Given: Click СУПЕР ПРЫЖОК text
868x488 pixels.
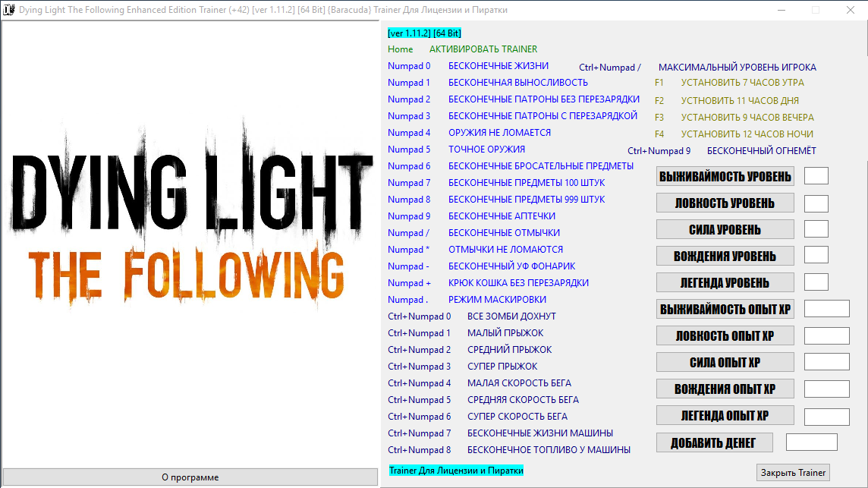Looking at the screenshot, I should click(x=502, y=366).
